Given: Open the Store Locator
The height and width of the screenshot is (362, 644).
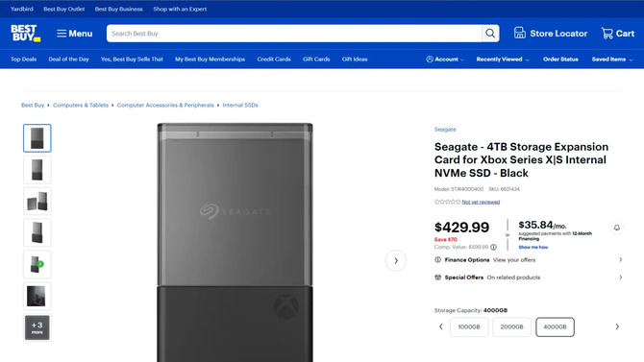Looking at the screenshot, I should 551,34.
